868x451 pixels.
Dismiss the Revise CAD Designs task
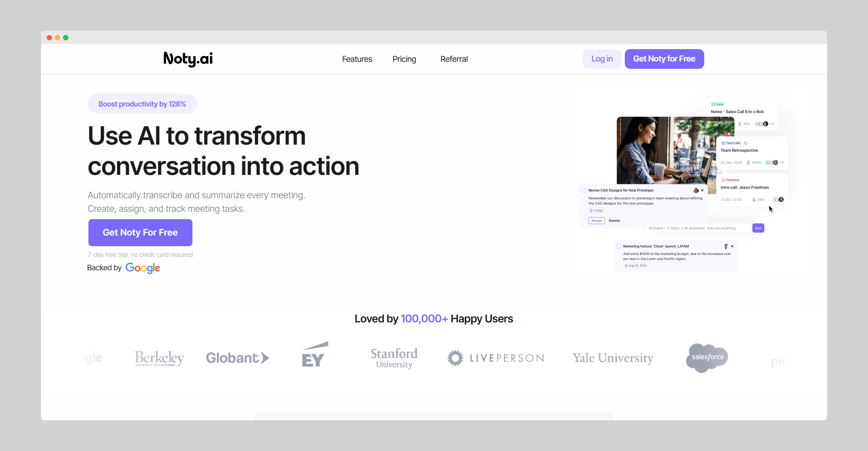(614, 221)
